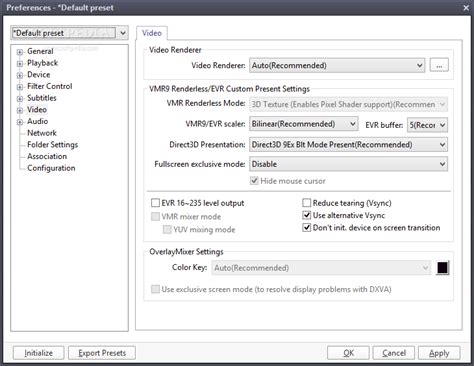Select Subtitles in the preferences tree

click(x=42, y=98)
